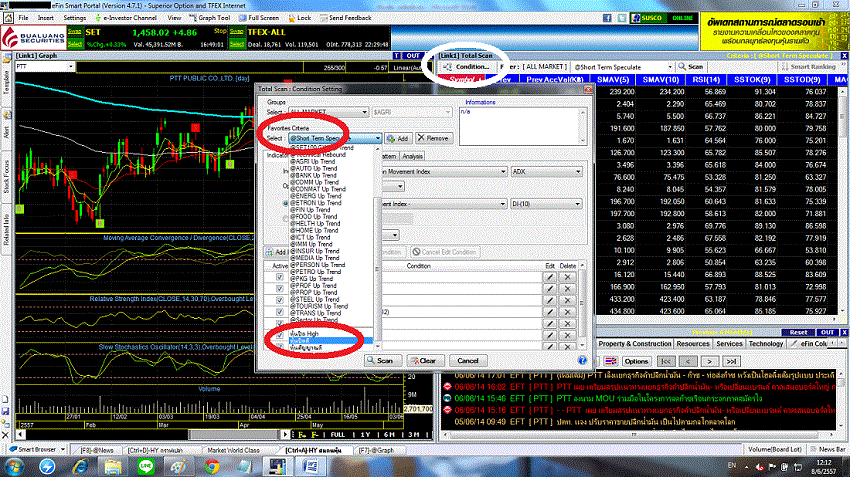Click the F- zoom out chart icon
Screen dimensions: 850x477
[315, 435]
